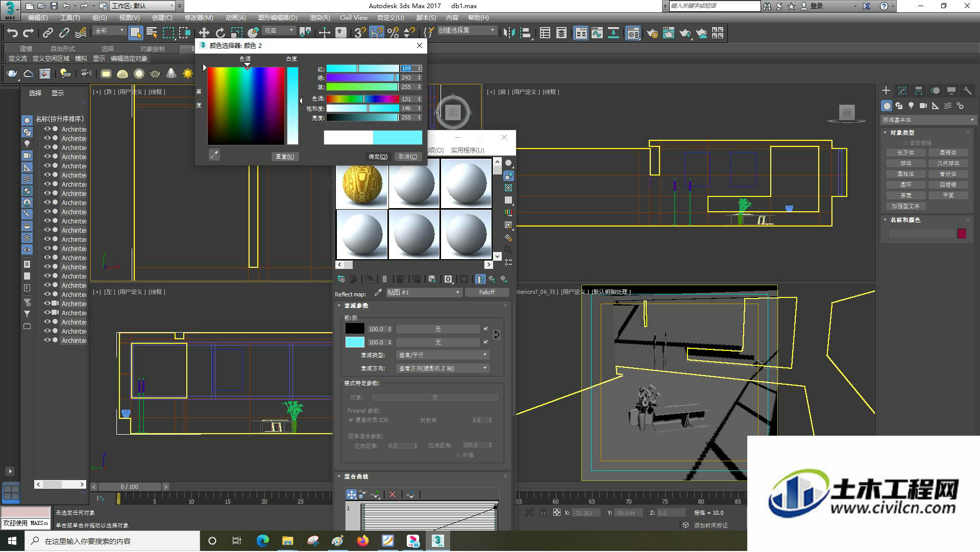Screen dimensions: 980x552
Task: Toggle the Override Material IOR checkbox
Action: [x=351, y=420]
